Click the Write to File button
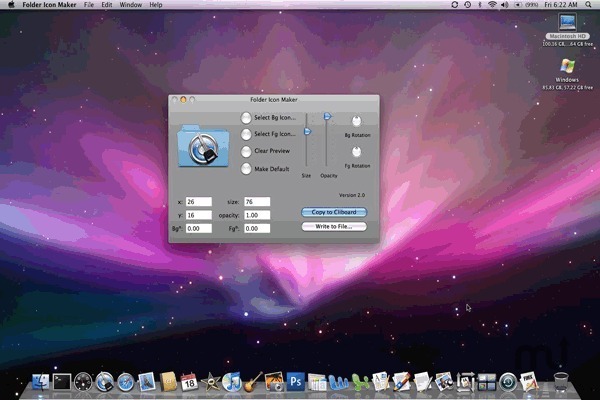The width and height of the screenshot is (600, 400). [x=334, y=227]
